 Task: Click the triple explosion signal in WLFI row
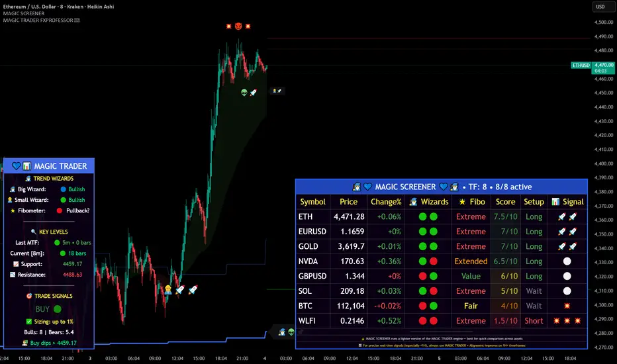point(567,321)
